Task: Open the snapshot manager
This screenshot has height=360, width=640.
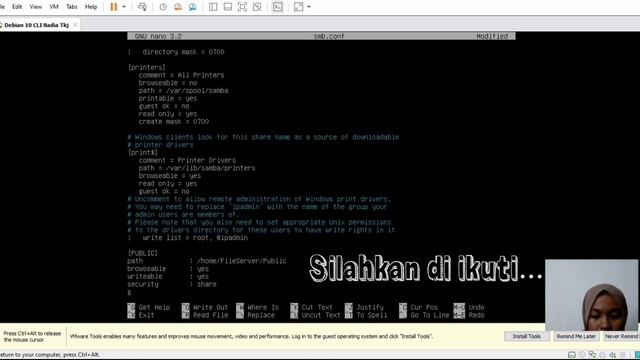Action: click(192, 7)
